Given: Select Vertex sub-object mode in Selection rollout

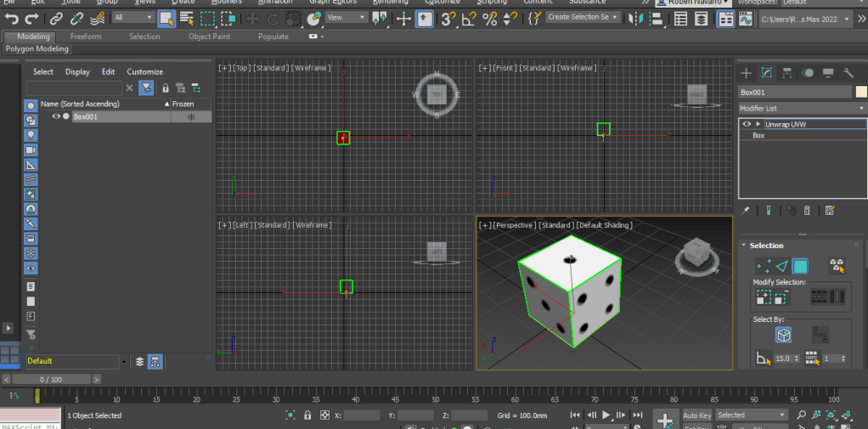Looking at the screenshot, I should [764, 267].
